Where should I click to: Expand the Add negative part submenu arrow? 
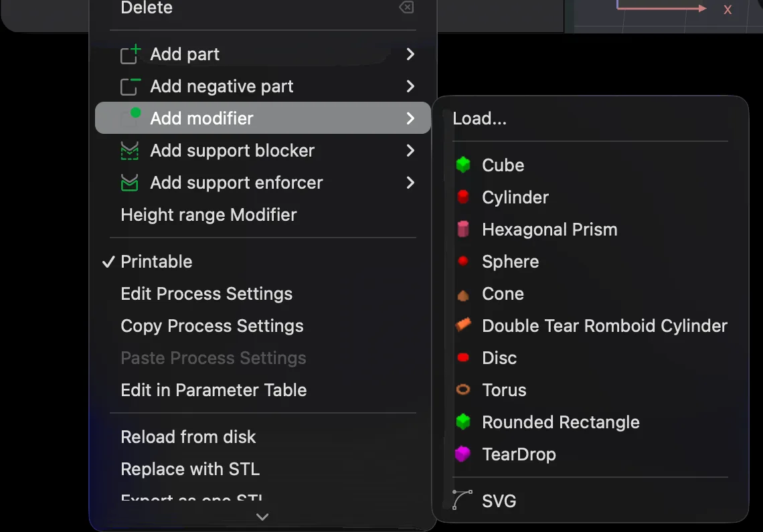click(x=410, y=86)
